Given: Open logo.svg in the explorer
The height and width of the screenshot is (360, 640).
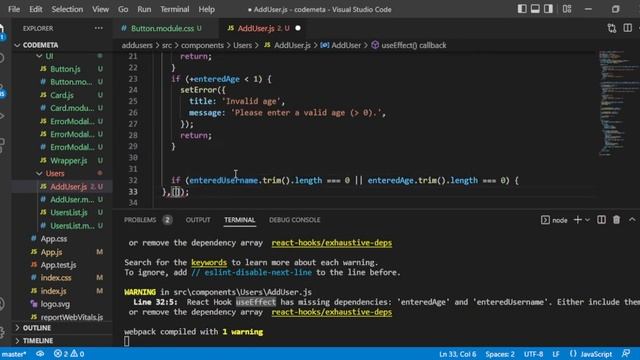Looking at the screenshot, I should 55,304.
